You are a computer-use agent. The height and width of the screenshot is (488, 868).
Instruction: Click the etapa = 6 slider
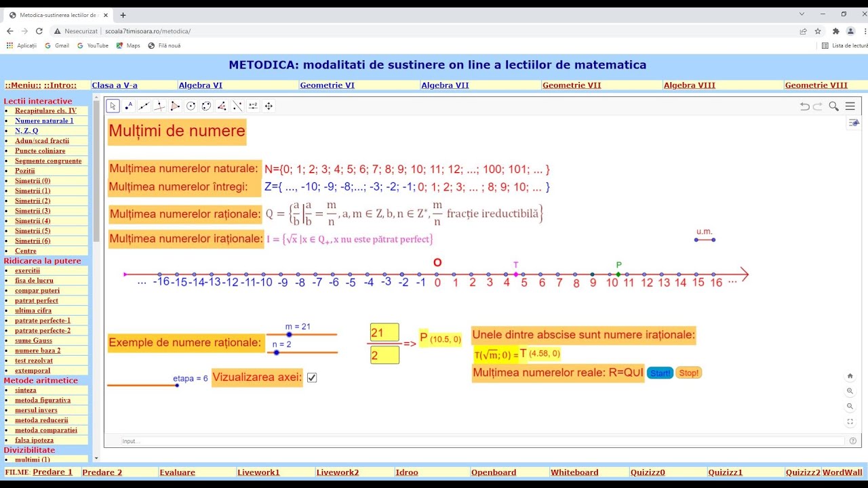pyautogui.click(x=142, y=385)
